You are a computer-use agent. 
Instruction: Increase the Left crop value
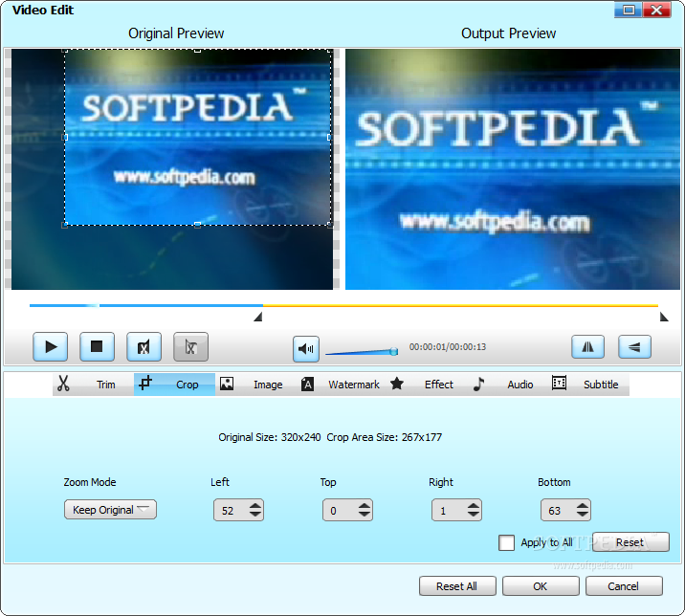point(255,505)
